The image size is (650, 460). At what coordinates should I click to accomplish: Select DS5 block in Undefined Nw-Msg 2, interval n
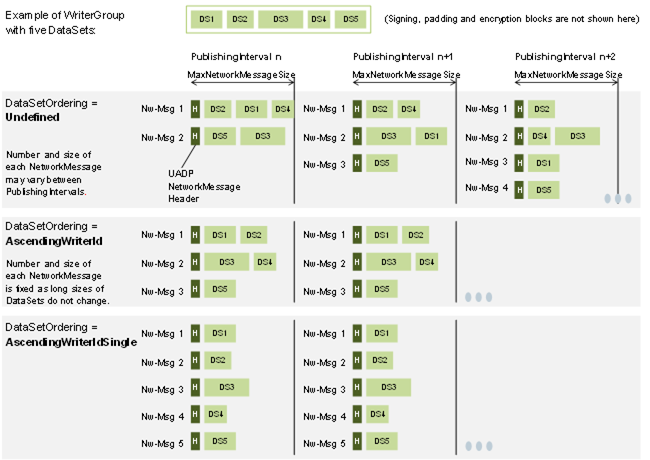pos(220,137)
